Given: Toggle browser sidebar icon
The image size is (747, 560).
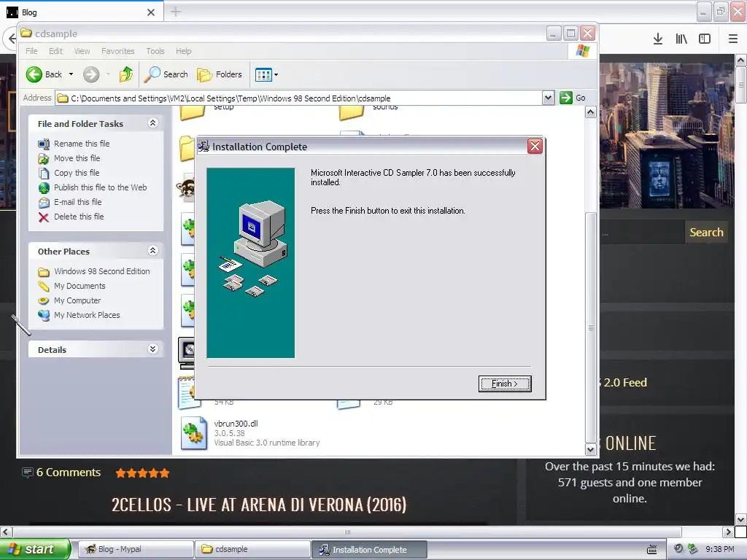Looking at the screenshot, I should (705, 39).
